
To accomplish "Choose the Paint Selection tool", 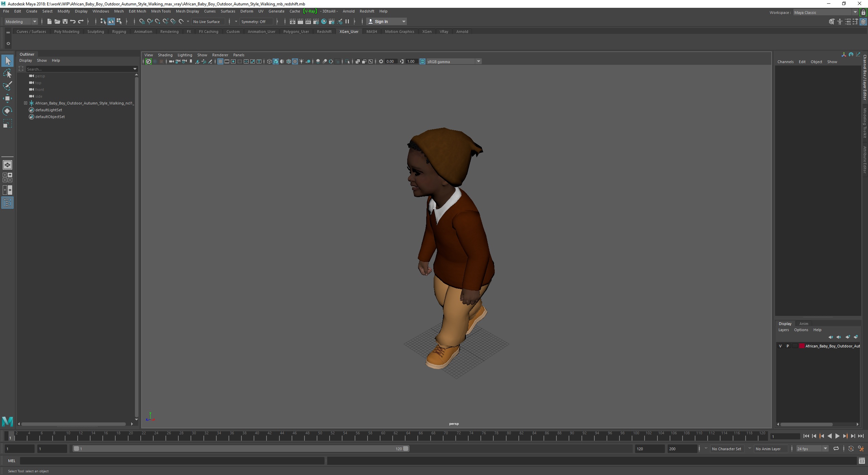I will click(x=7, y=86).
